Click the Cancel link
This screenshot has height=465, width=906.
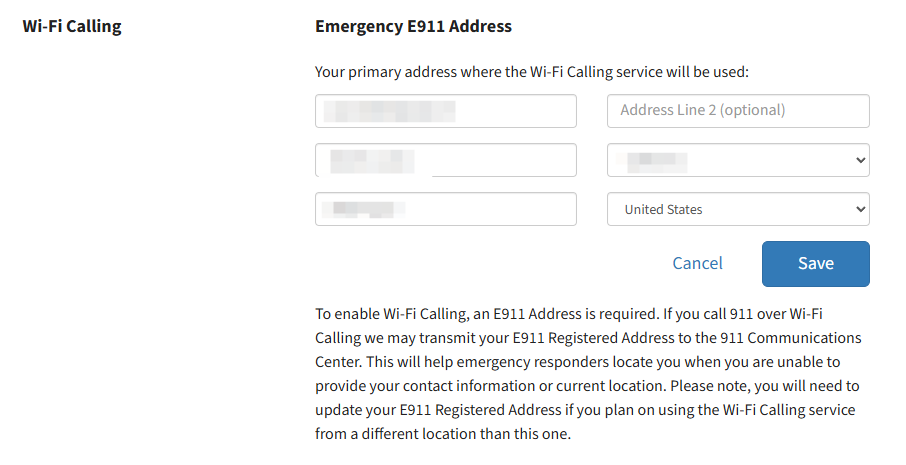(697, 263)
